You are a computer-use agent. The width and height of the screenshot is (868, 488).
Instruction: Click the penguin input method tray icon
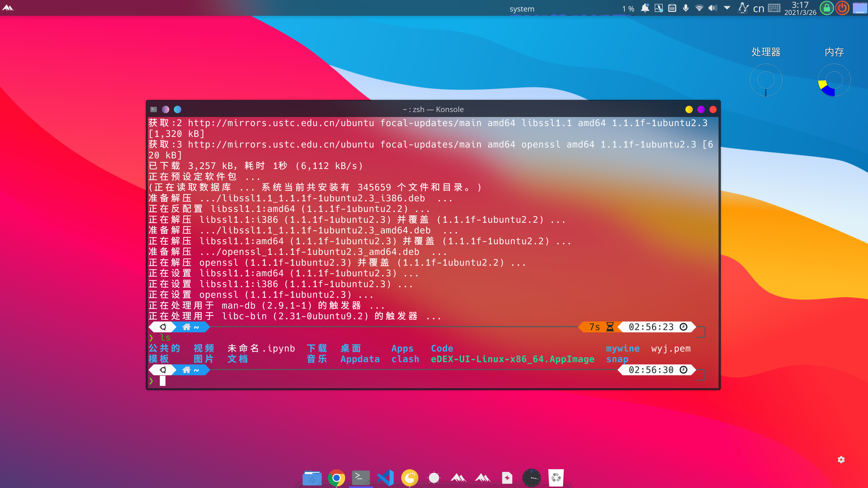pyautogui.click(x=743, y=8)
